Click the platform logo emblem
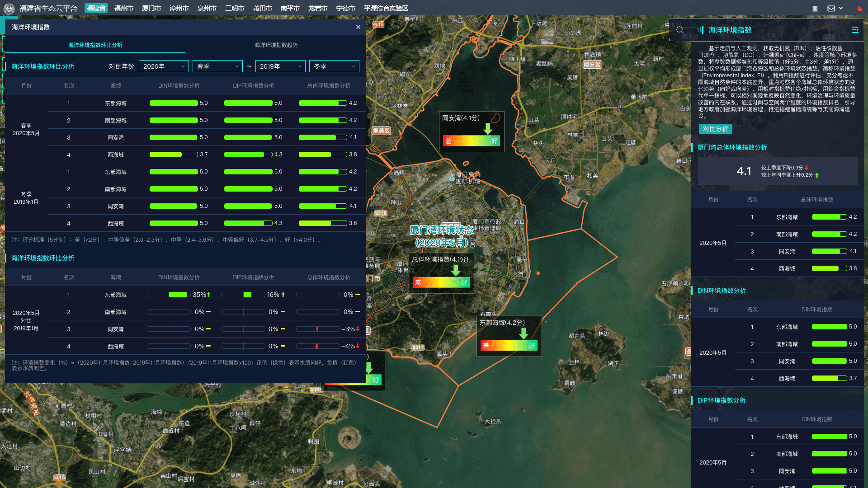This screenshot has height=488, width=868. 9,8
